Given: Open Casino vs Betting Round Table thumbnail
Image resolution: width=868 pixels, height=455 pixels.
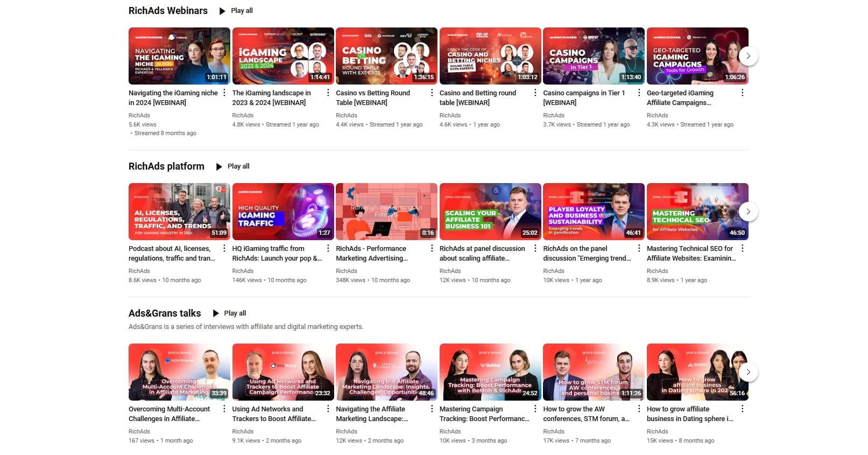Looking at the screenshot, I should (x=386, y=56).
